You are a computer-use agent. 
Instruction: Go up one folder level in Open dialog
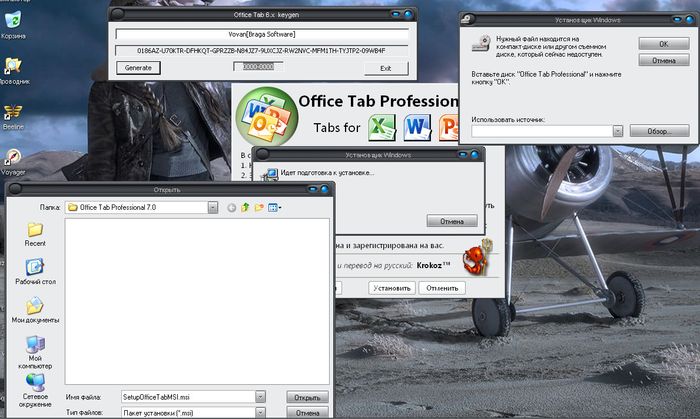click(245, 207)
